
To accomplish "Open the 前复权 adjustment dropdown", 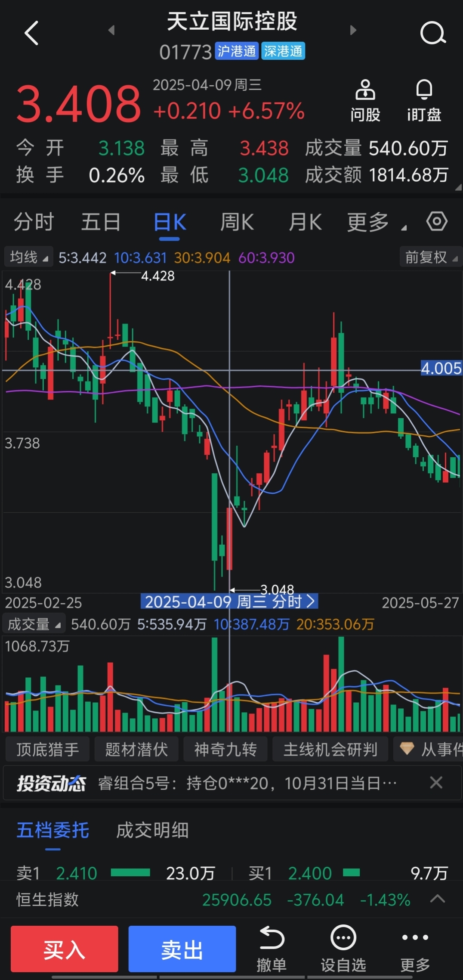I will tap(431, 257).
